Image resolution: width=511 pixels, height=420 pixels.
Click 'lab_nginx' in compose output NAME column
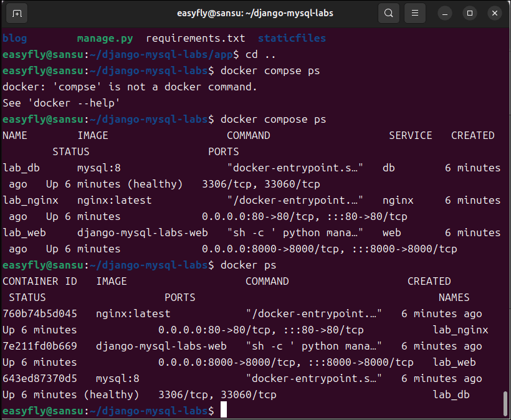click(x=31, y=201)
